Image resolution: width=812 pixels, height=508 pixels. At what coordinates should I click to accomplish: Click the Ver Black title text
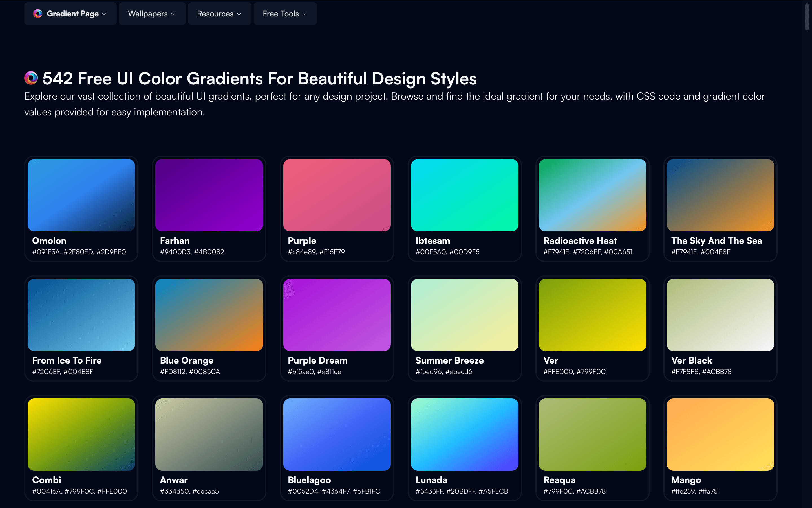(692, 360)
